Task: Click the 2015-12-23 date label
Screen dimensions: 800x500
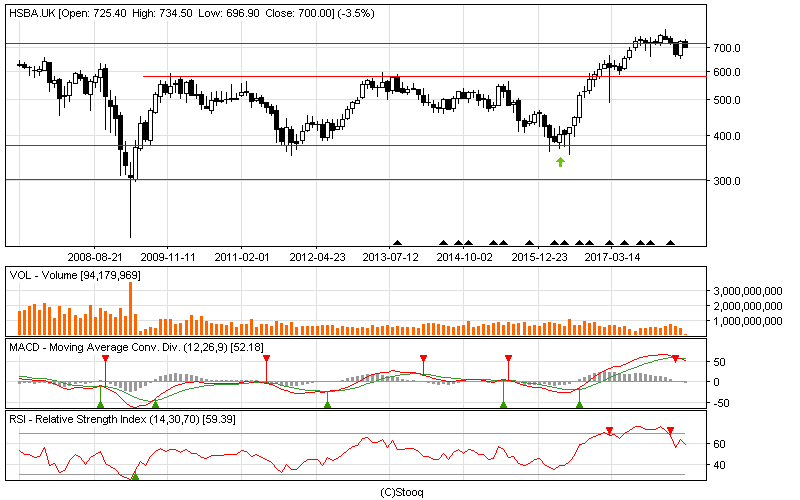Action: 539,257
